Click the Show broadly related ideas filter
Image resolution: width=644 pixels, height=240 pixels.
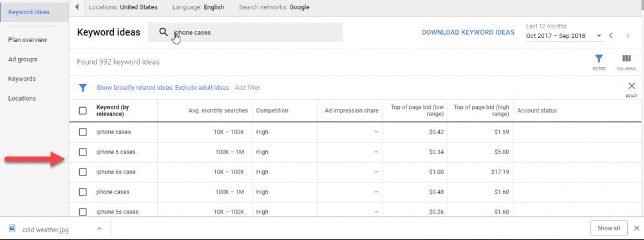pos(163,87)
